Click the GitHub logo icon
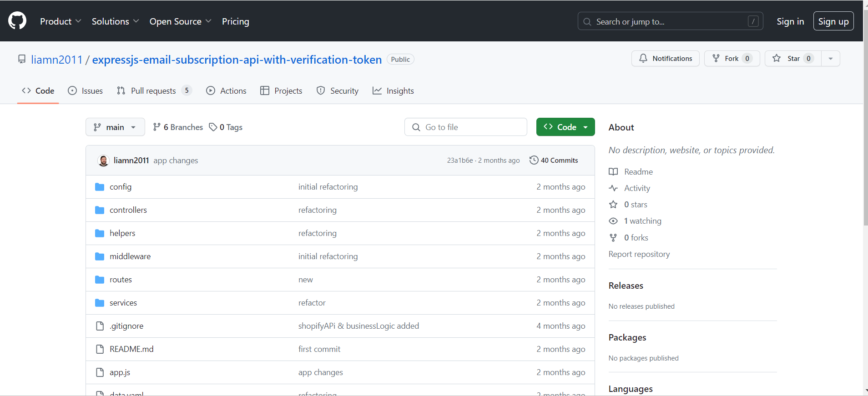The width and height of the screenshot is (868, 396). 17,21
